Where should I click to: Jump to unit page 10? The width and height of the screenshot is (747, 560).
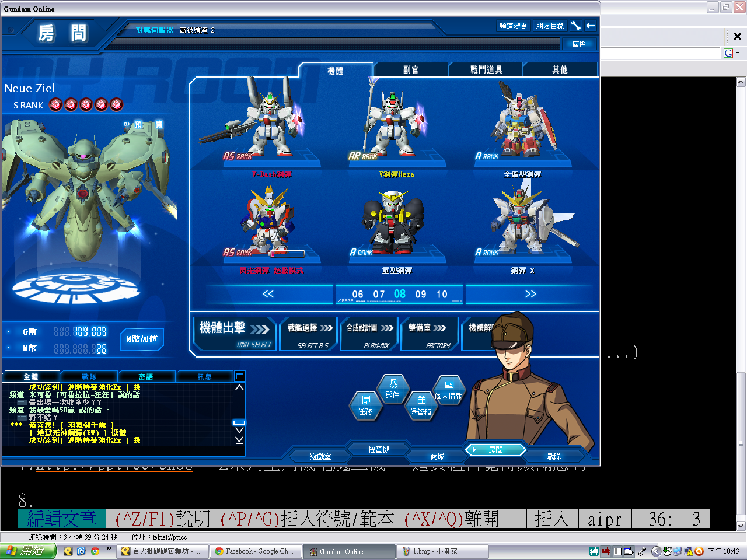[442, 295]
